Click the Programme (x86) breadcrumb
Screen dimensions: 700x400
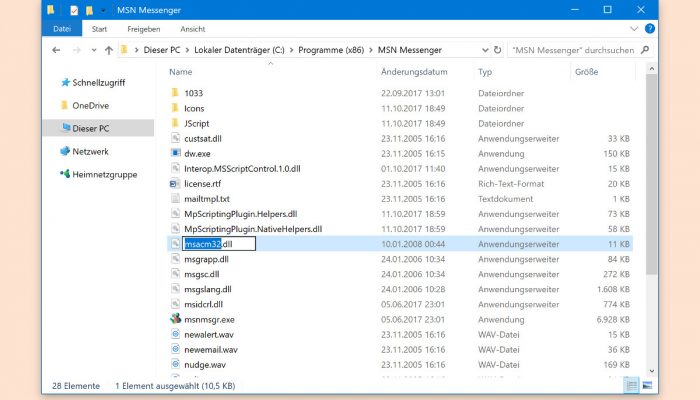click(331, 50)
